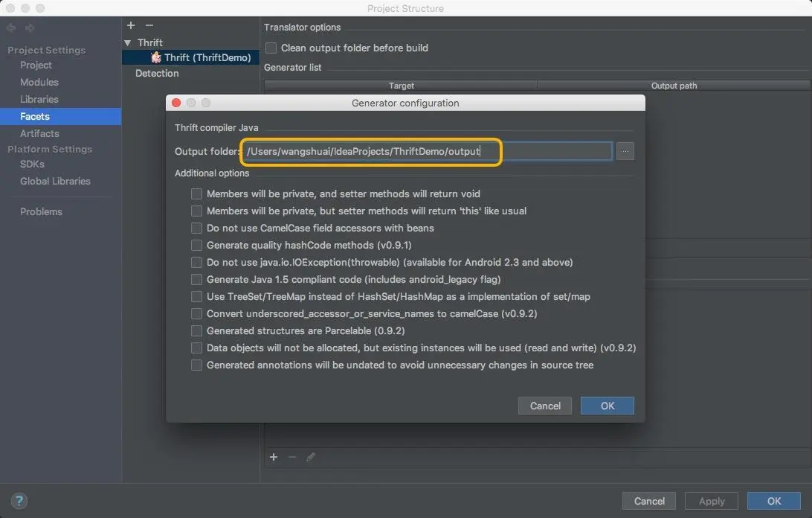
Task: Add a new facet with the plus icon
Action: click(131, 25)
